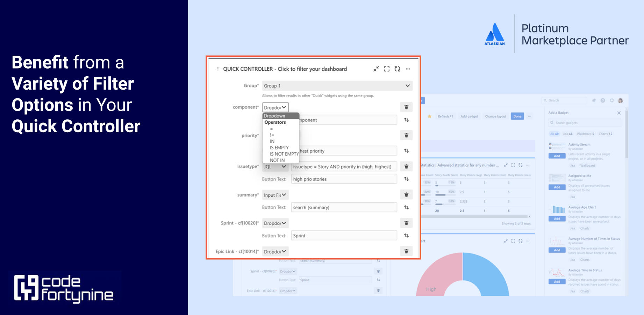
Task: Reorder the priority filter with arrows icon
Action: (406, 150)
